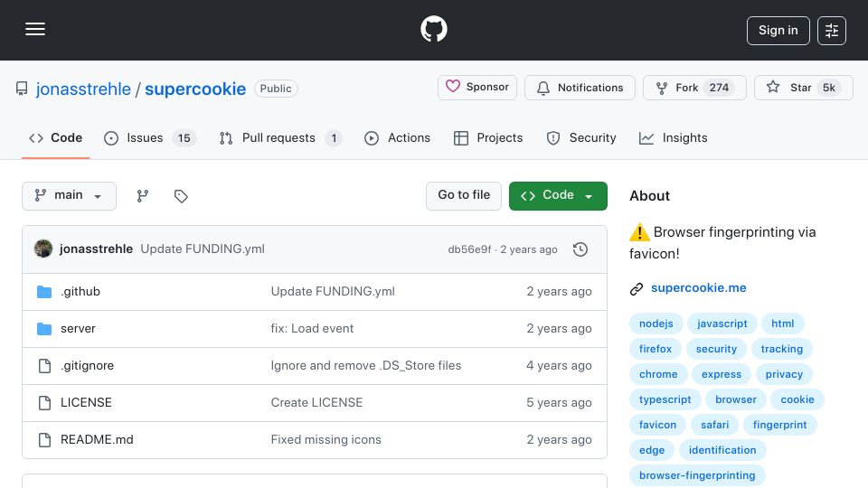Click the link icon beside supercookie.me
The width and height of the screenshot is (868, 488).
point(637,289)
